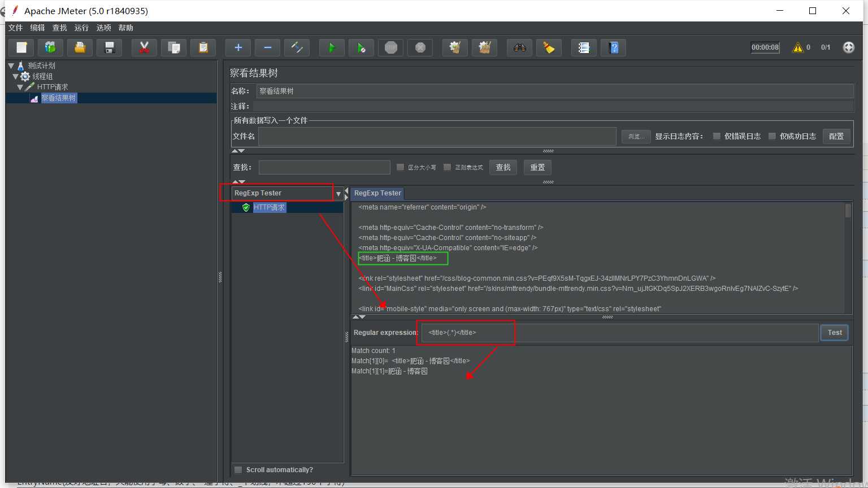Open the 运行 menu
Image resolution: width=868 pixels, height=488 pixels.
(x=81, y=28)
